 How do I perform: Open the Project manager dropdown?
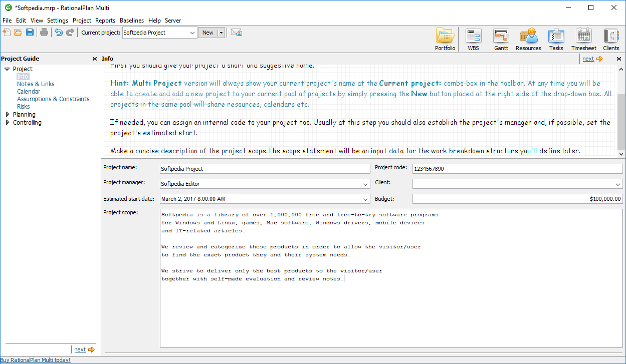pos(365,184)
